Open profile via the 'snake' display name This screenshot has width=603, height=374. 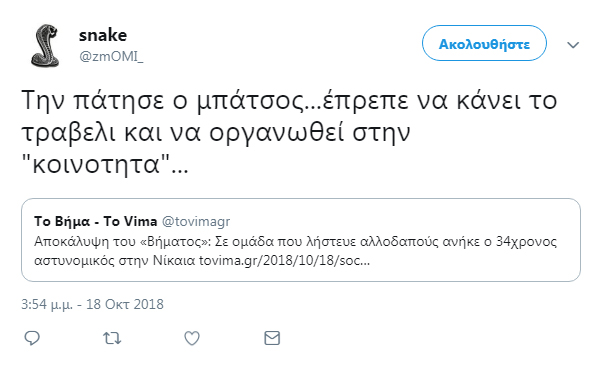click(x=103, y=35)
